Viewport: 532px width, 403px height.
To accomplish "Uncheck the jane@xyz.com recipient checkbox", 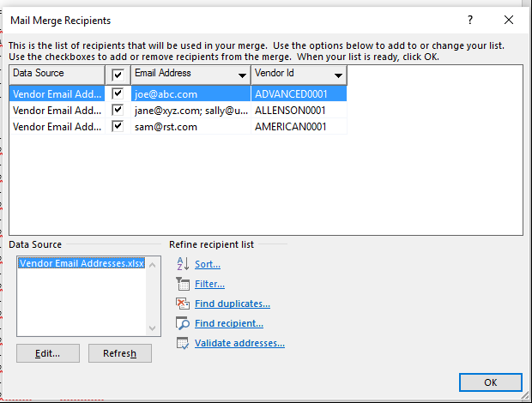I will (118, 110).
